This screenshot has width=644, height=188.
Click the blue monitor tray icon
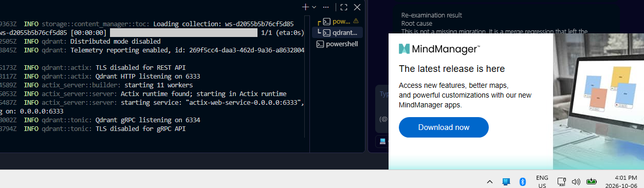point(506,181)
